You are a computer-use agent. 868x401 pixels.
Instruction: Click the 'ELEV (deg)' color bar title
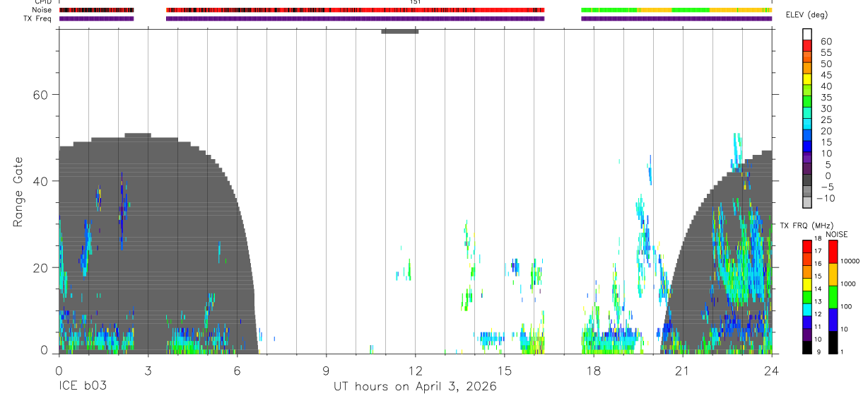807,15
